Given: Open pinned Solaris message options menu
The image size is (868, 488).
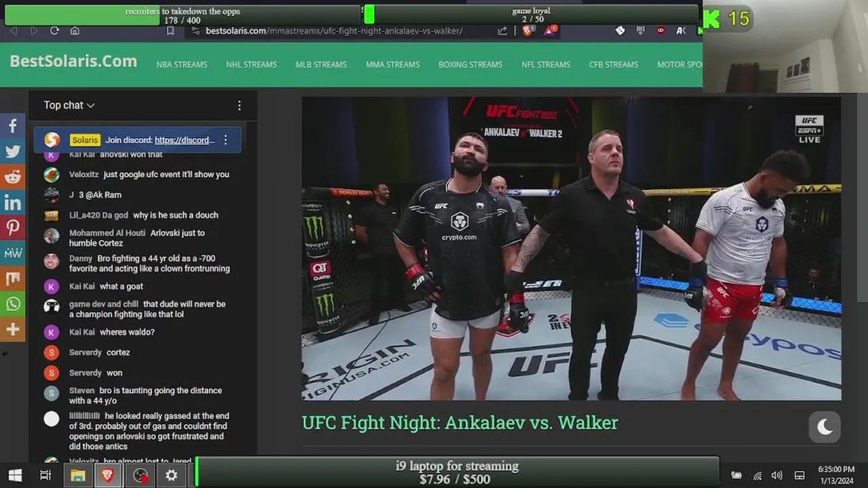Looking at the screenshot, I should coord(226,140).
